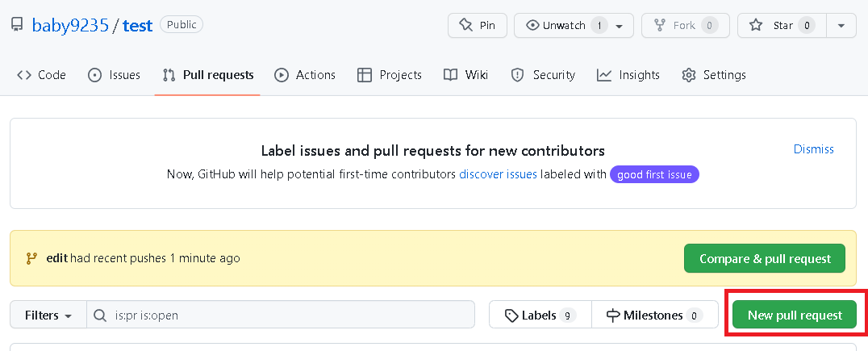868x351 pixels.
Task: Click the is:pr is:open search field
Action: (x=281, y=315)
